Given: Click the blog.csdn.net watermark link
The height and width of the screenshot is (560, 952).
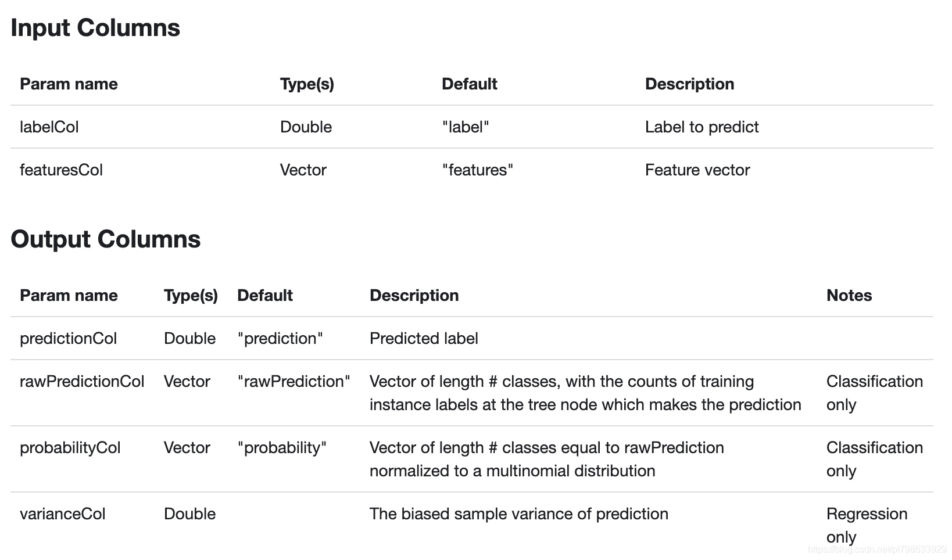Looking at the screenshot, I should [877, 550].
